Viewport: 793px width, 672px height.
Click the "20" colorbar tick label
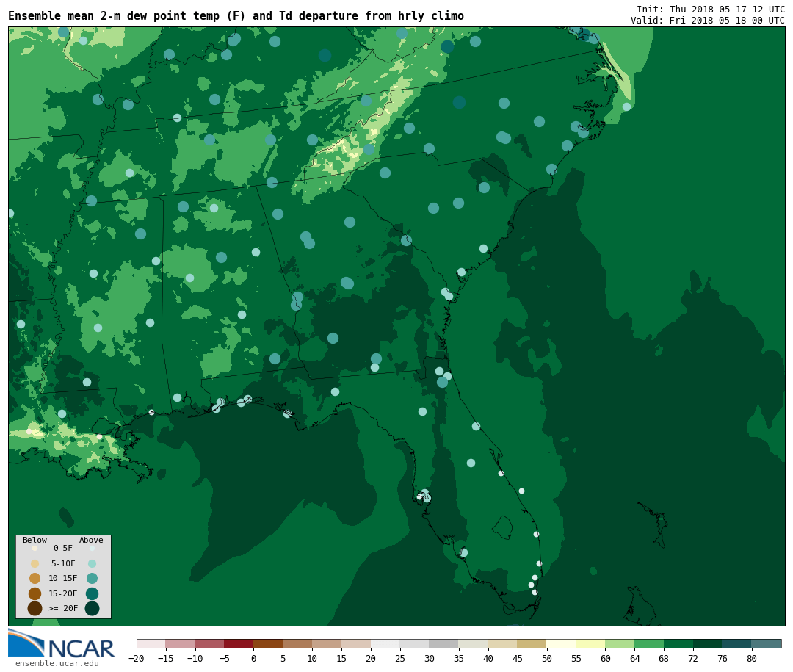point(372,658)
